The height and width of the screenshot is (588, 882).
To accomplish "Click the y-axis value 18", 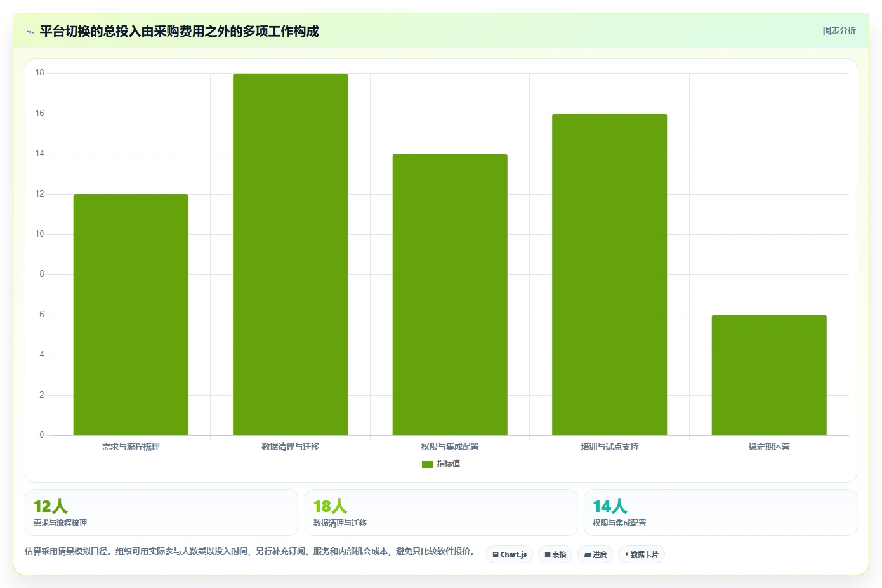I will pos(40,73).
